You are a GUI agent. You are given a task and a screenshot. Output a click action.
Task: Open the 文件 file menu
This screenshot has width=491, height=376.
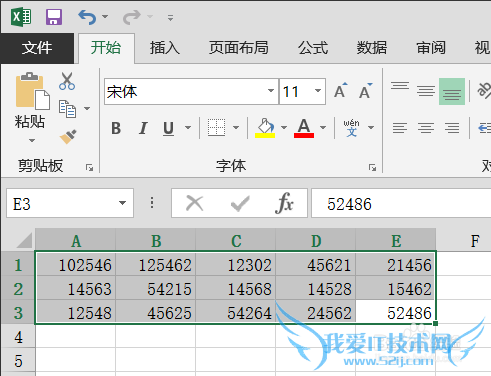tap(37, 48)
